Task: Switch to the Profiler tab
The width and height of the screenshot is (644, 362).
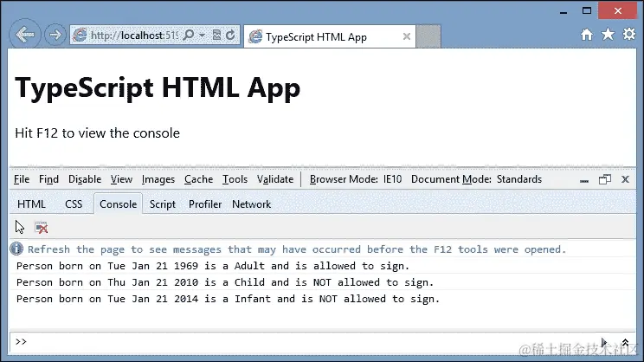Action: click(x=205, y=204)
